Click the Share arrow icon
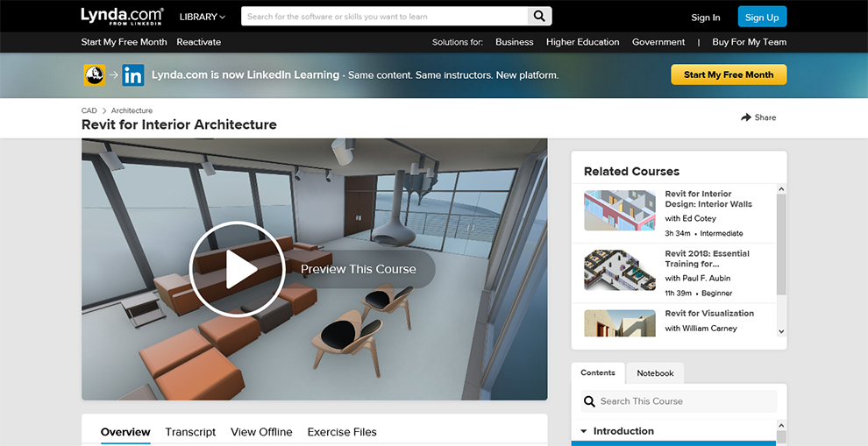 point(745,117)
